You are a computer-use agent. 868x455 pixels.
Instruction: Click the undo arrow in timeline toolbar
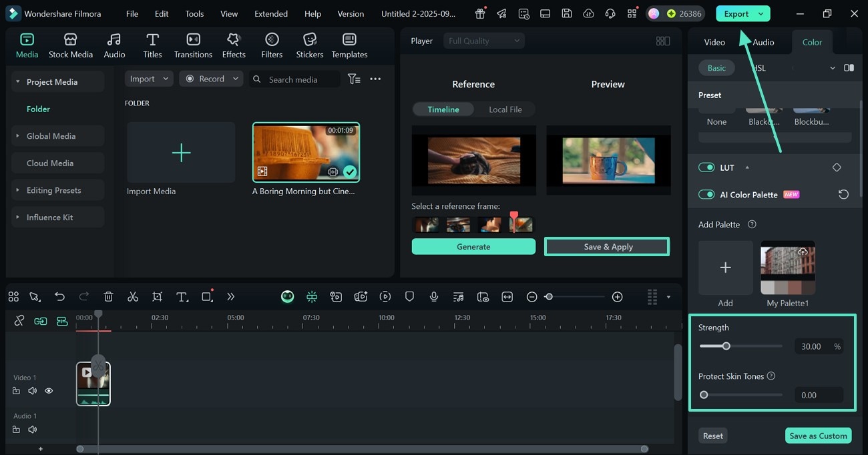pos(60,297)
